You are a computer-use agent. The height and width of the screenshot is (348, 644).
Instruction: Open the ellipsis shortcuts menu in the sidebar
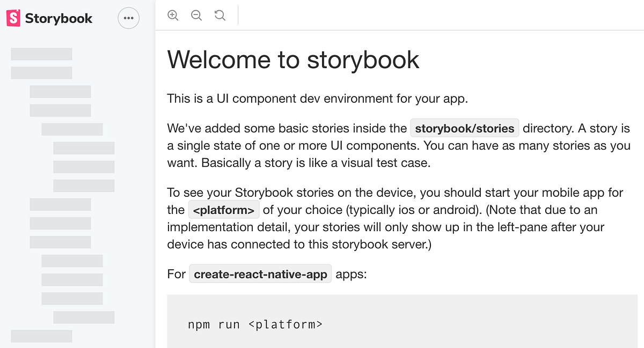click(128, 18)
